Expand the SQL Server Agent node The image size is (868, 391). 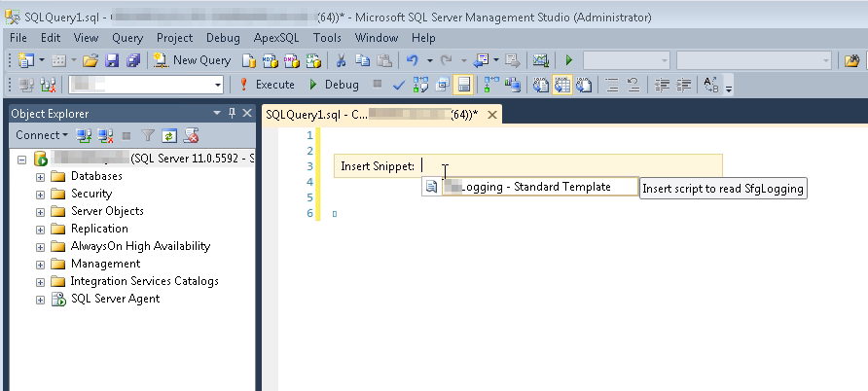coord(40,299)
